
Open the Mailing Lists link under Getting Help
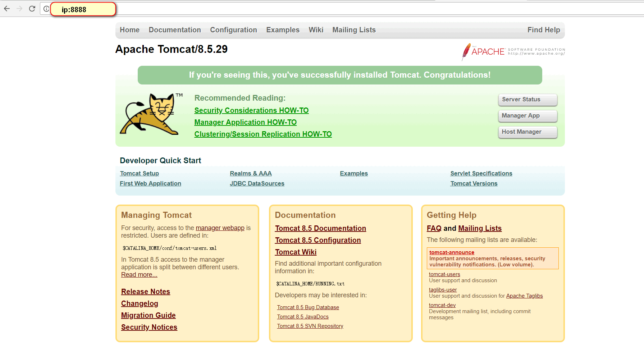coord(480,229)
